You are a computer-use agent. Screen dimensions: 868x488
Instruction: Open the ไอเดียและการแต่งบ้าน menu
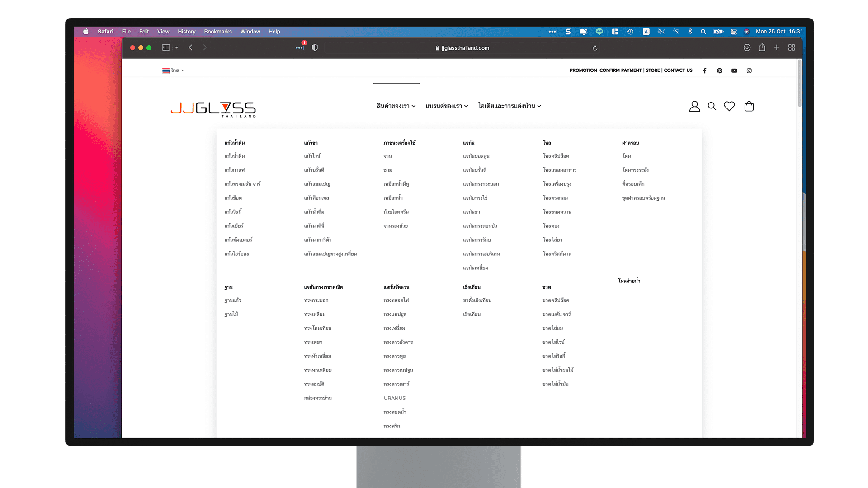(509, 106)
